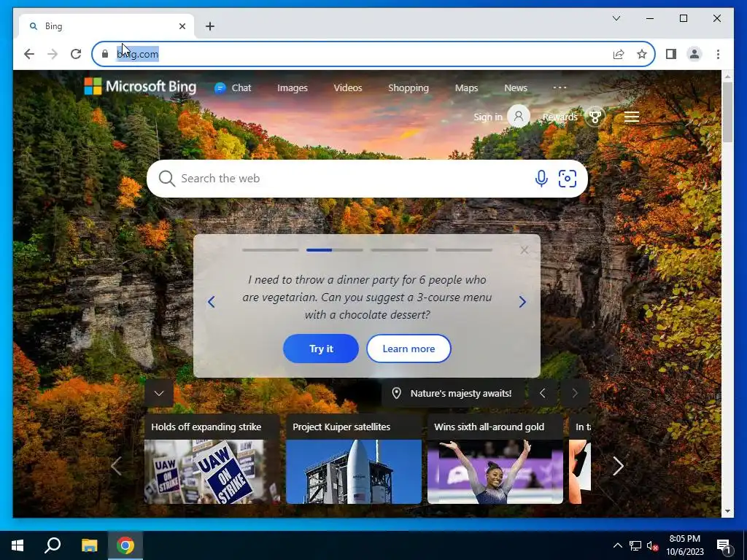Open Nature's majesty awaits image info
The height and width of the screenshot is (560, 747).
pyautogui.click(x=452, y=393)
